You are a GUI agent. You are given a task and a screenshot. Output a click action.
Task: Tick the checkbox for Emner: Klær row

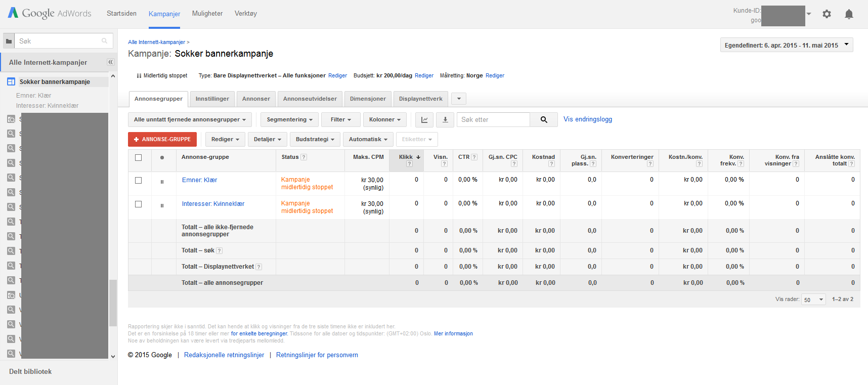[x=138, y=180]
